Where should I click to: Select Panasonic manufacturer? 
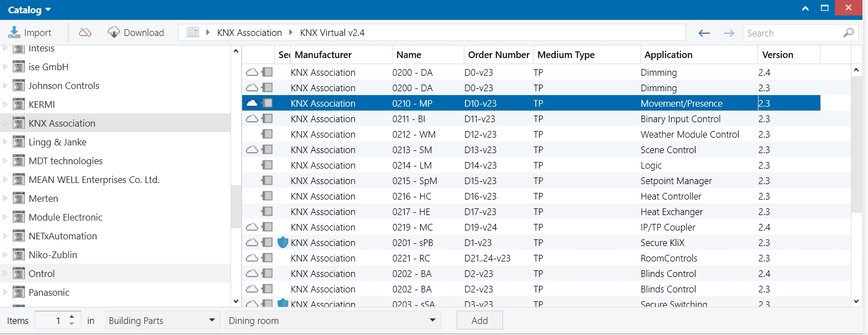(49, 292)
